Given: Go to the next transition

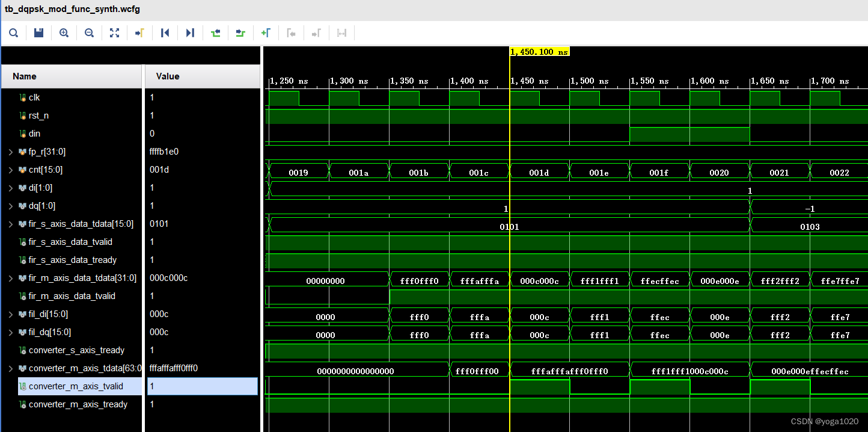Looking at the screenshot, I should (240, 33).
